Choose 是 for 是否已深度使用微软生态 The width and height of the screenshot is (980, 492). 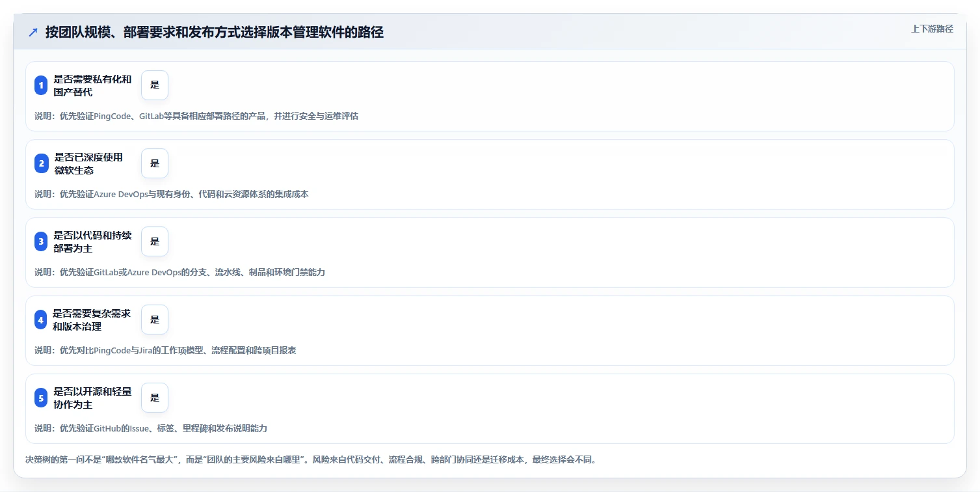tap(155, 163)
